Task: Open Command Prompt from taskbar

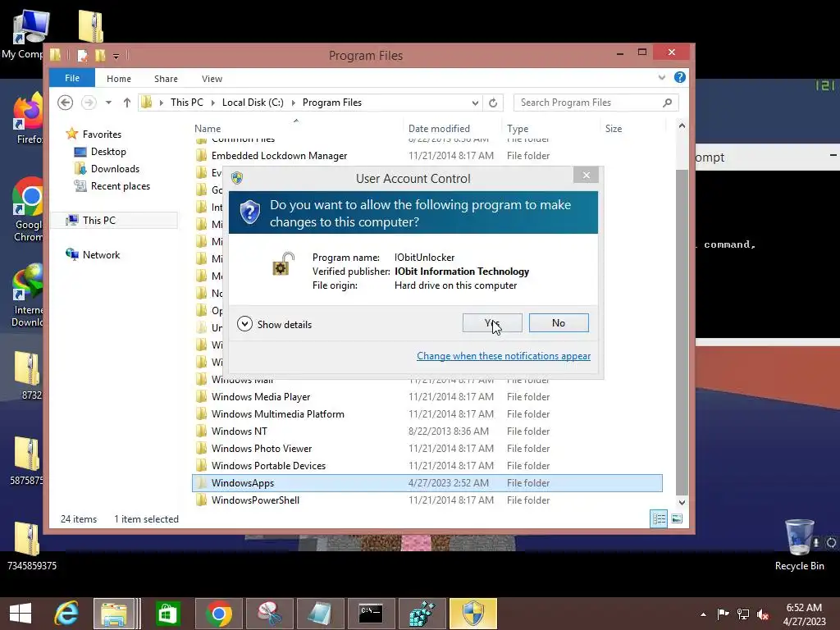Action: pos(371,614)
